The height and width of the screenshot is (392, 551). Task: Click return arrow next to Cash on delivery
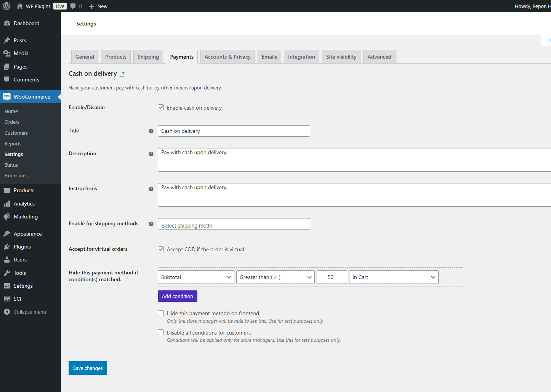122,74
